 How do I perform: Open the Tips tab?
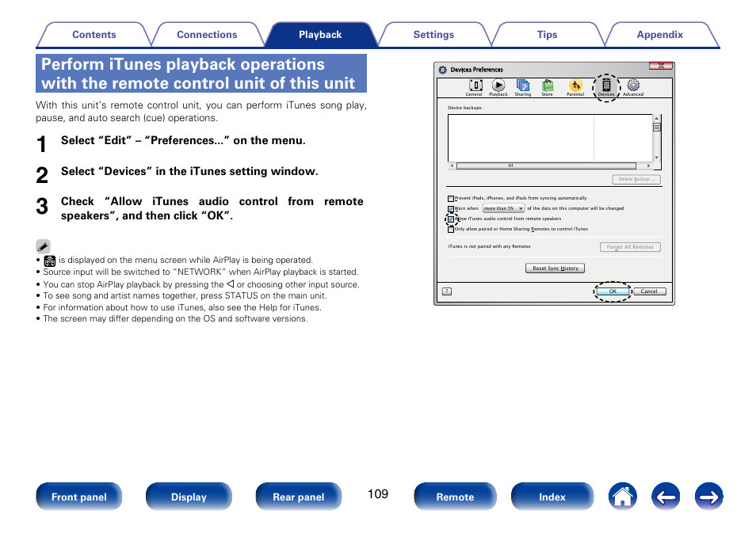[x=547, y=35]
